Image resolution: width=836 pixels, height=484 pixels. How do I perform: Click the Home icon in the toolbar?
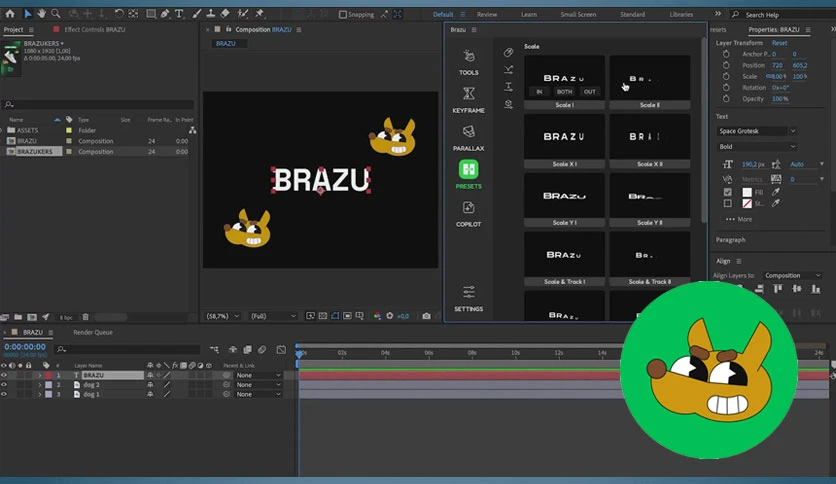click(10, 14)
